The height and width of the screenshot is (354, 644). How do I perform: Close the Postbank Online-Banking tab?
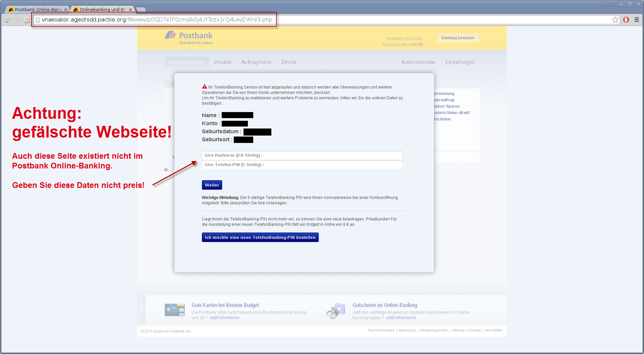[66, 10]
